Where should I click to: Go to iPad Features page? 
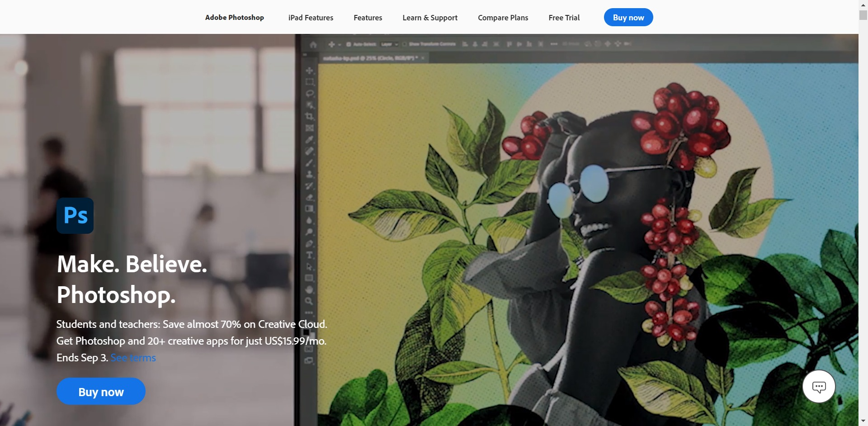click(311, 18)
